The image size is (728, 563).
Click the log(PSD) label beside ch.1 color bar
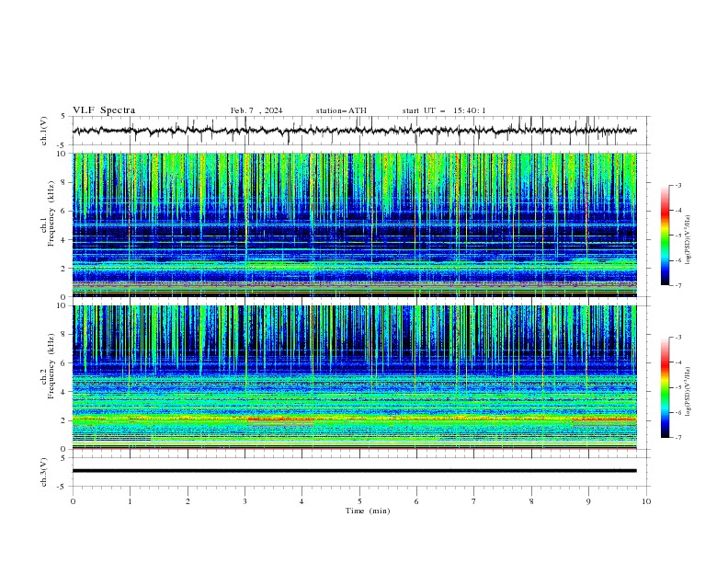pos(688,240)
